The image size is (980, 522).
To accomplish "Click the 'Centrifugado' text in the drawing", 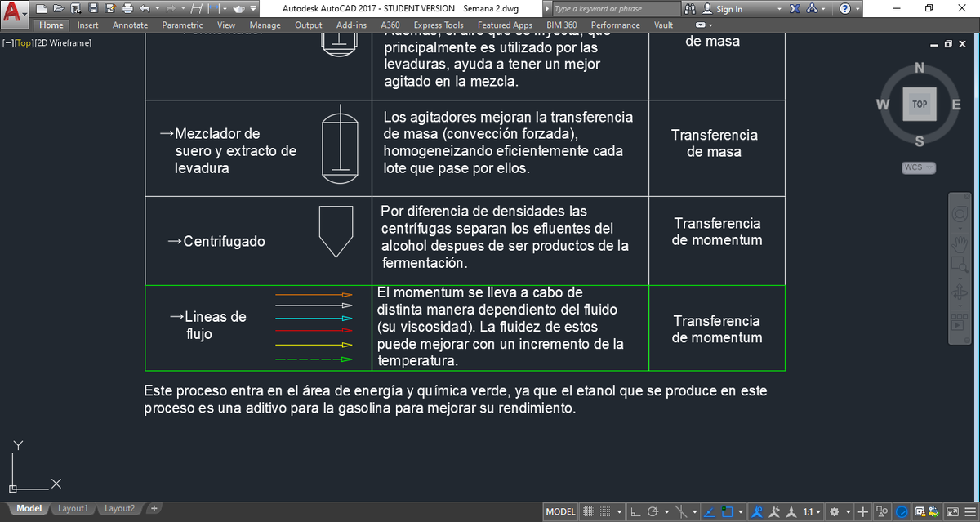I will [224, 242].
